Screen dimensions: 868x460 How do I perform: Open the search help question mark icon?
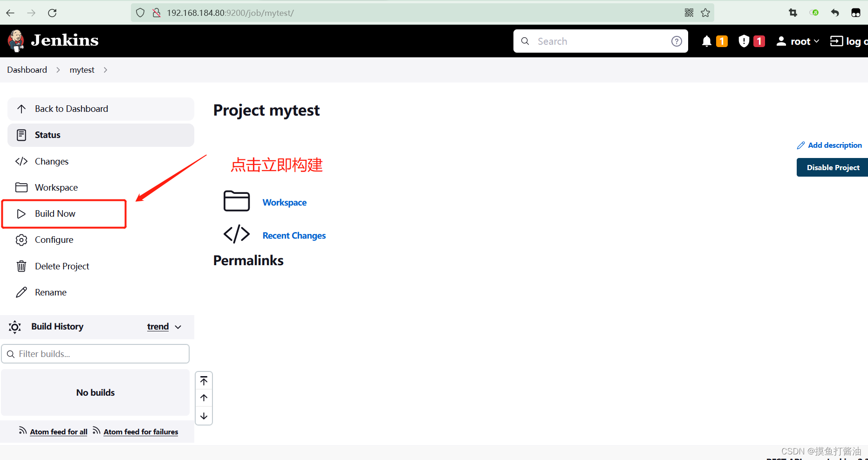point(677,41)
